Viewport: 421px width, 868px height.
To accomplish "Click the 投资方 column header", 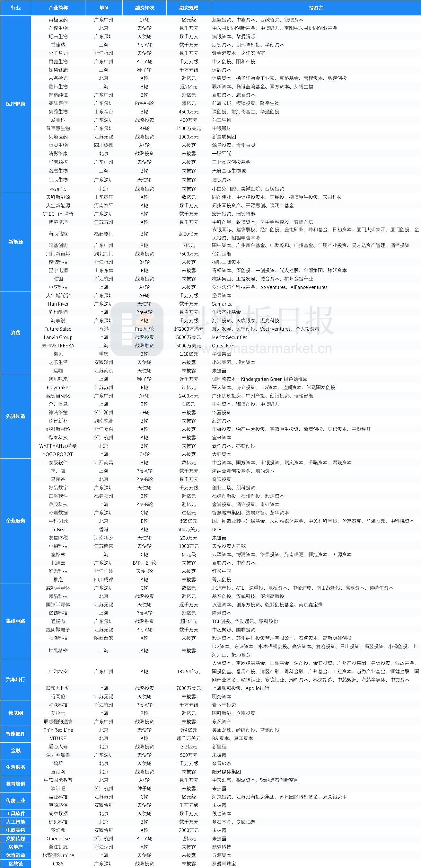I will pyautogui.click(x=316, y=8).
